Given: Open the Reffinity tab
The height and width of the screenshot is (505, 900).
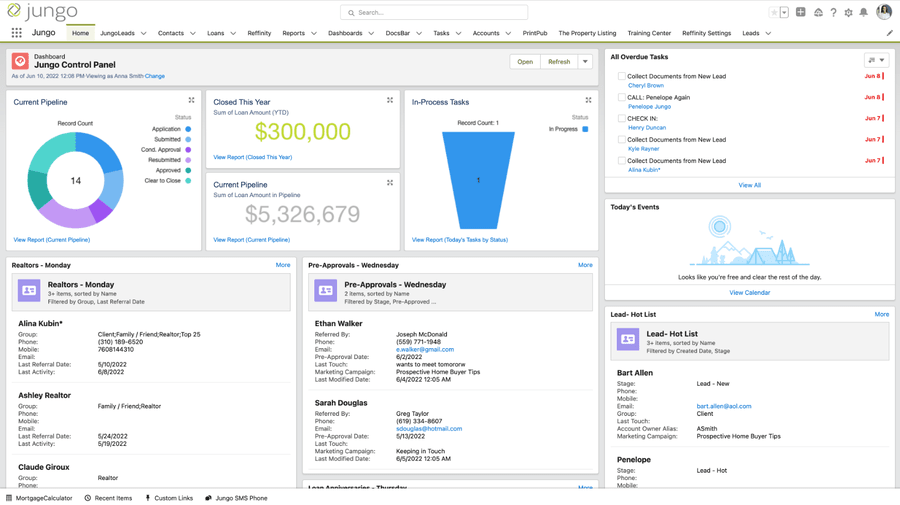Looking at the screenshot, I should pyautogui.click(x=259, y=33).
